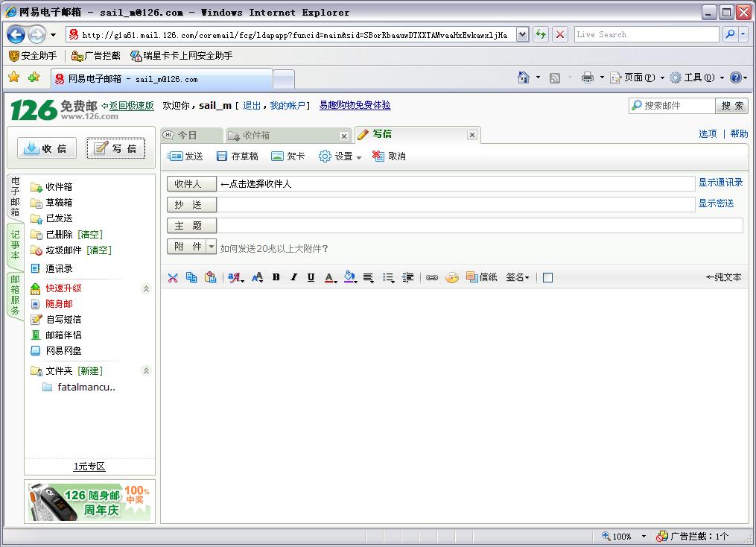Open the 贺卡 greeting card option
This screenshot has height=547, width=756.
pyautogui.click(x=288, y=156)
